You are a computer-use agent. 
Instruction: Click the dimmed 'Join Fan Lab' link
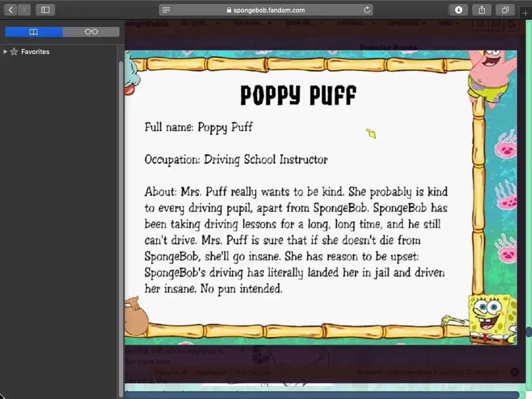point(252,372)
